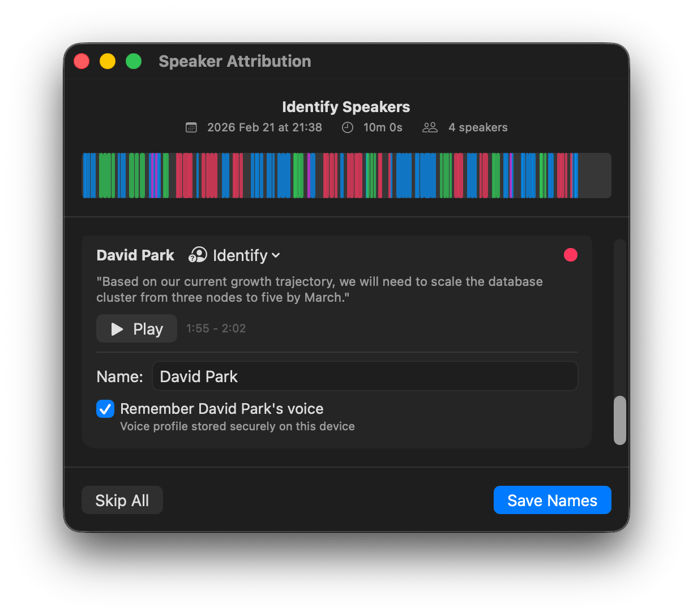Click the clock icon next to the duration

pos(347,127)
